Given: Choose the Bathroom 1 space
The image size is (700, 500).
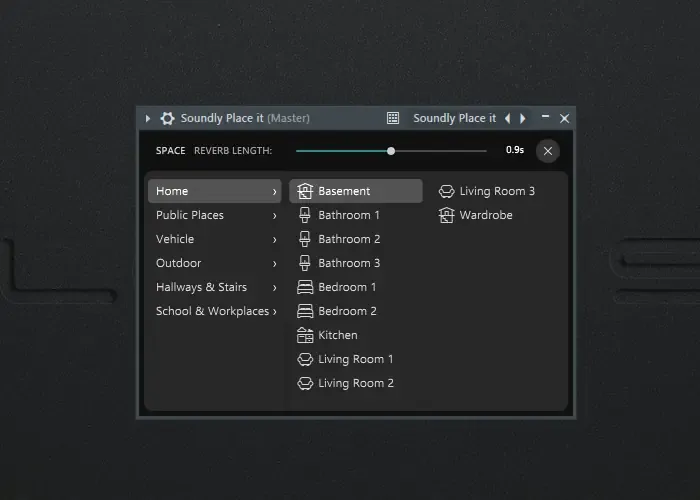Looking at the screenshot, I should [356, 215].
